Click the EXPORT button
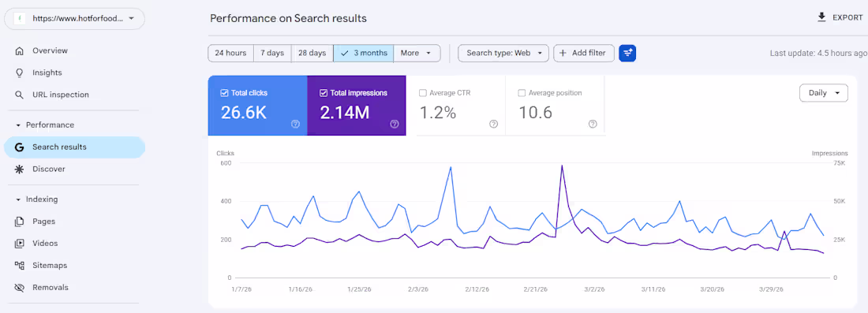This screenshot has height=313, width=868. coord(840,17)
